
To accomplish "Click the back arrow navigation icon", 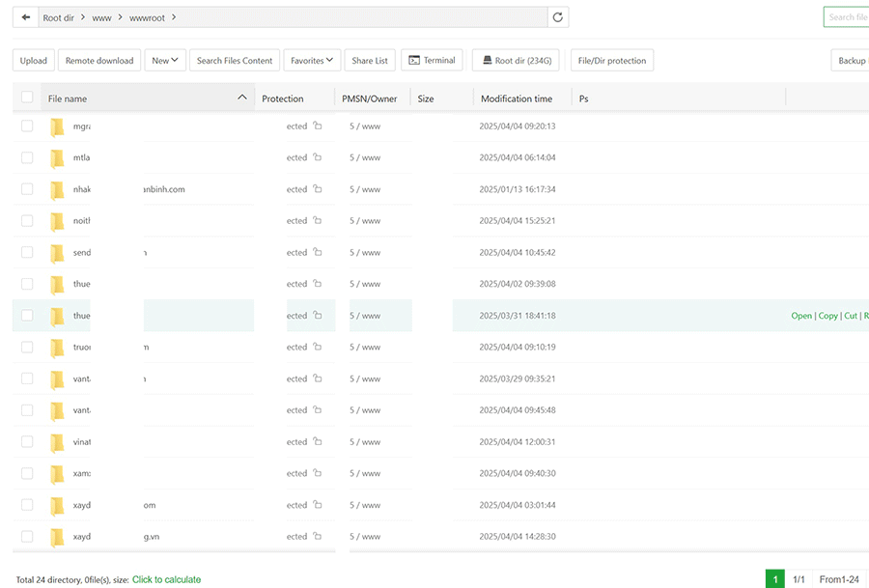I will point(26,17).
